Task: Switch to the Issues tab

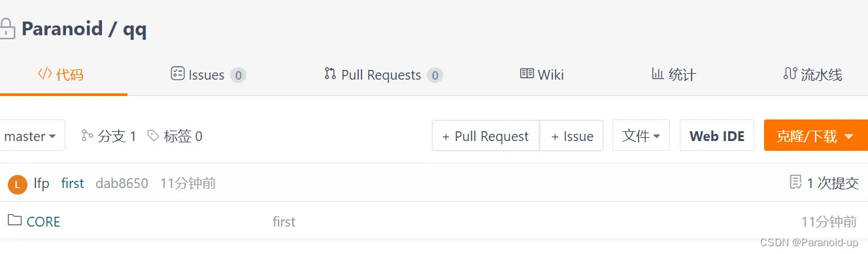Action: 209,74
